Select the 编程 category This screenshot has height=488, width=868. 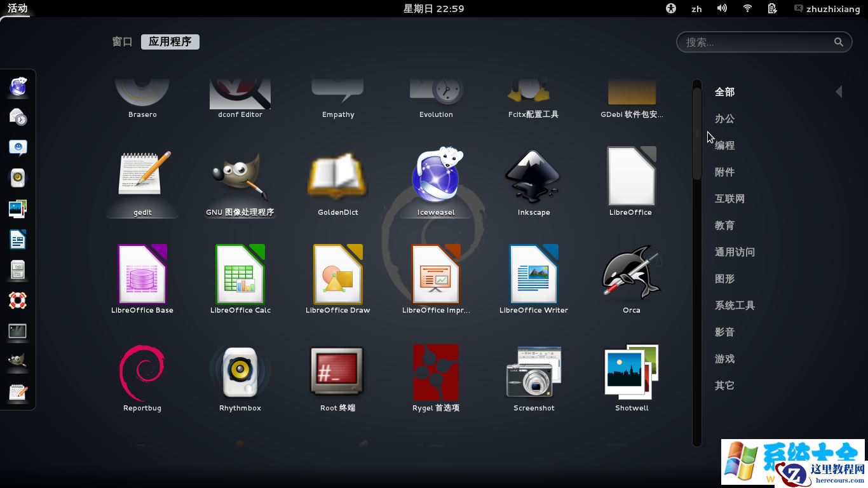[x=725, y=146]
